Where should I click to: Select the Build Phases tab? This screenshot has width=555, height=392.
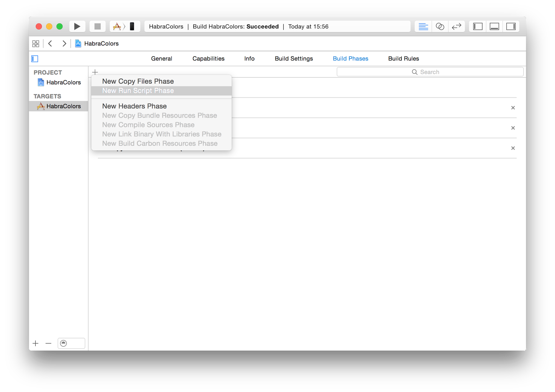351,59
